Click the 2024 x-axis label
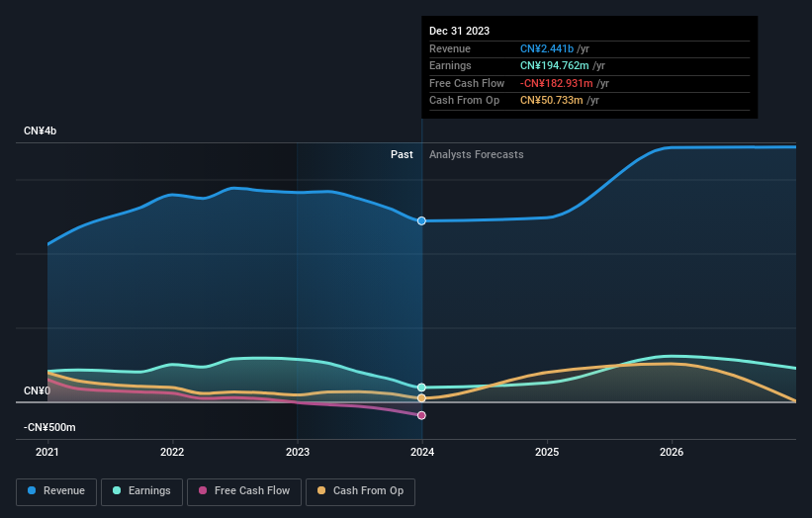Viewport: 812px width, 518px height. point(422,452)
